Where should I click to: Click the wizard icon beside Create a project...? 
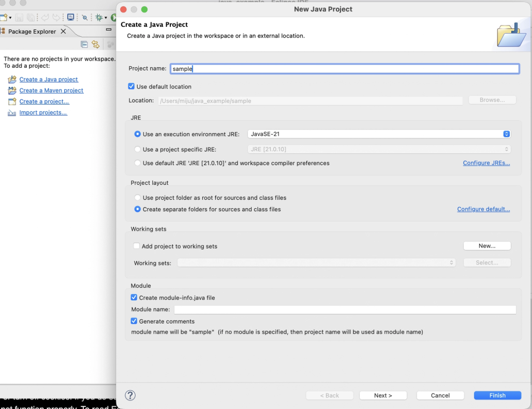[12, 101]
